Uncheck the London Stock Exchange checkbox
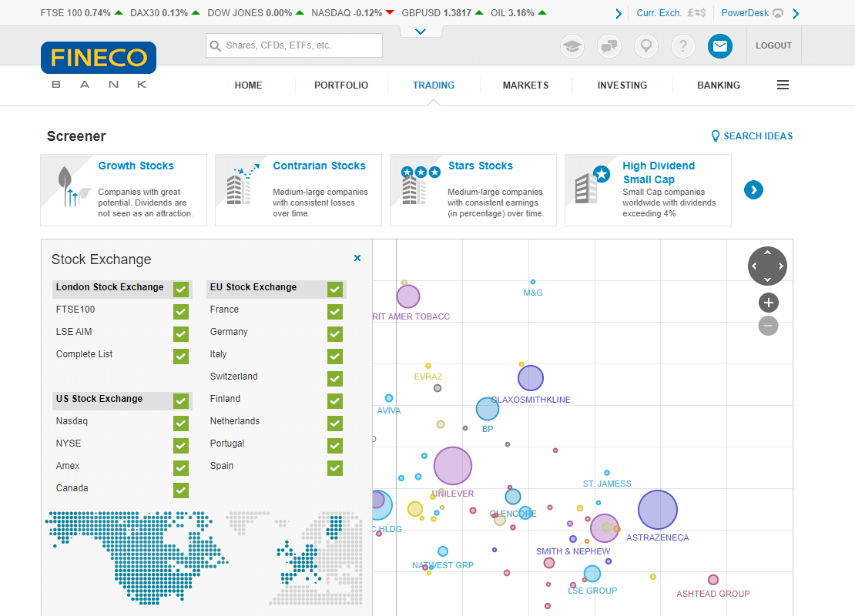The width and height of the screenshot is (855, 616). tap(181, 290)
